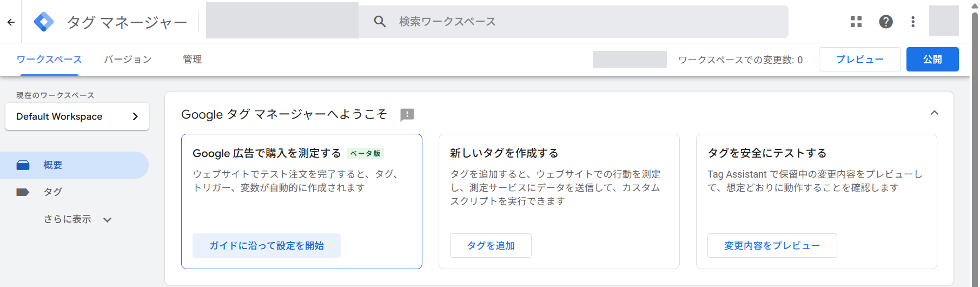Switch to the ワークスペース tab
This screenshot has width=980, height=287.
(x=49, y=60)
